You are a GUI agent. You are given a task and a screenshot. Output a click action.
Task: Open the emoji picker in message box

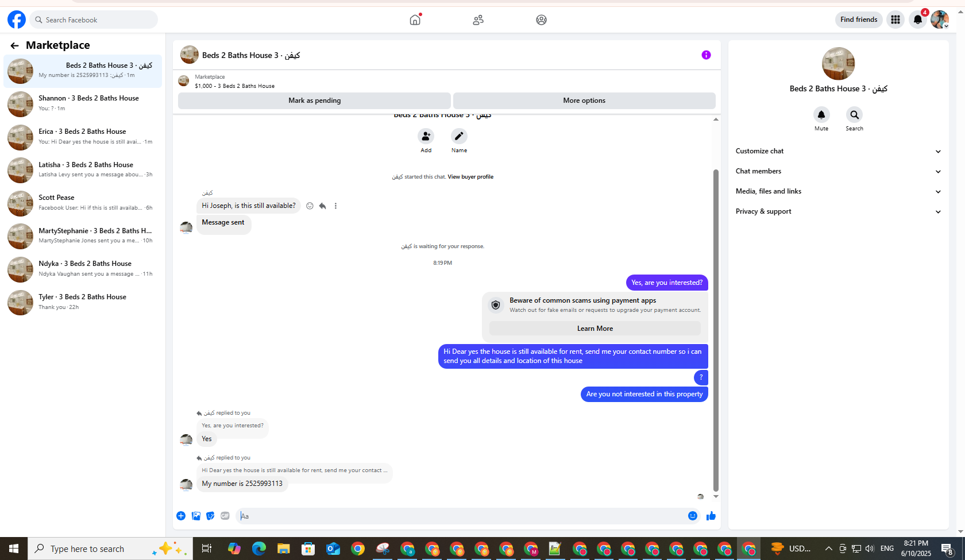[x=693, y=516]
